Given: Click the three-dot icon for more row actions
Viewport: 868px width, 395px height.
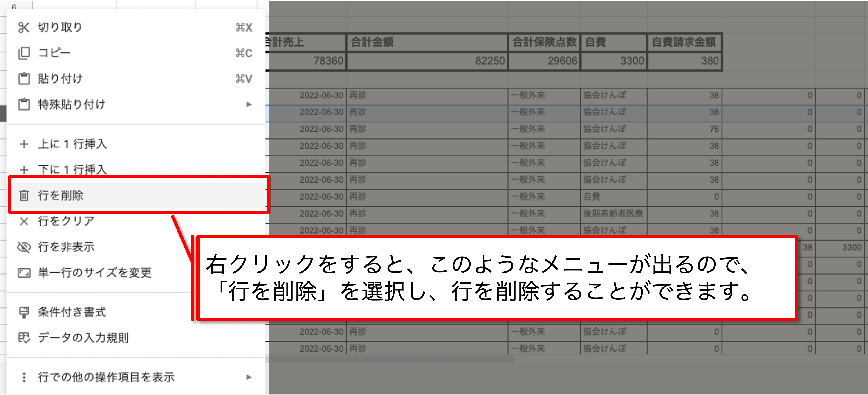Looking at the screenshot, I should (x=24, y=377).
